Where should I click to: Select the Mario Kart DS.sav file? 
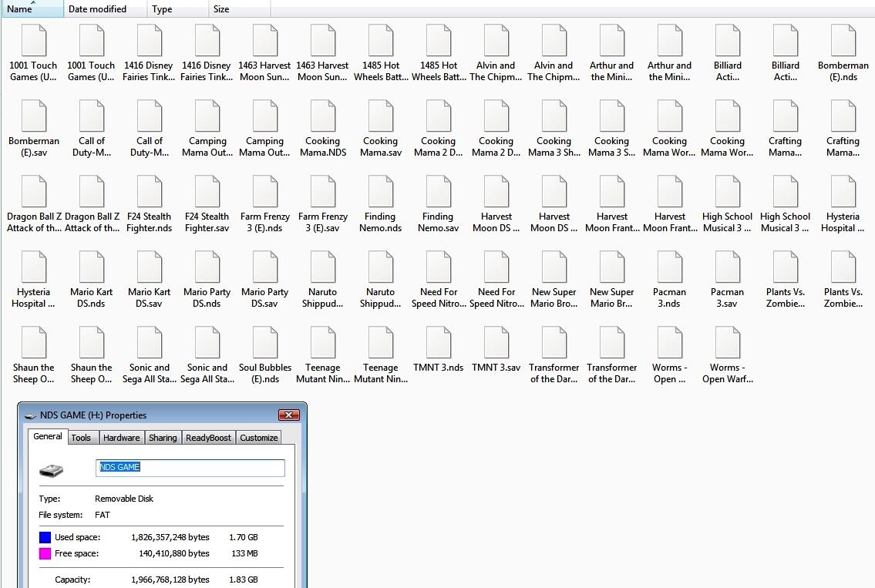click(x=149, y=280)
